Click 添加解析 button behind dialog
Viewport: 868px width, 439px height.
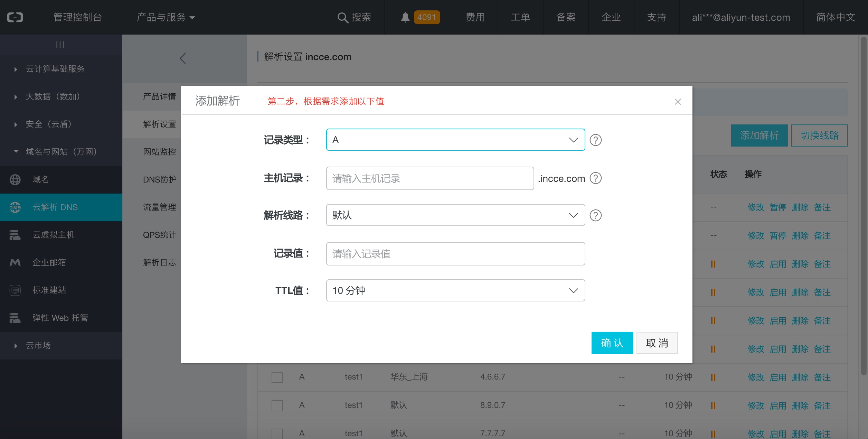click(x=759, y=136)
